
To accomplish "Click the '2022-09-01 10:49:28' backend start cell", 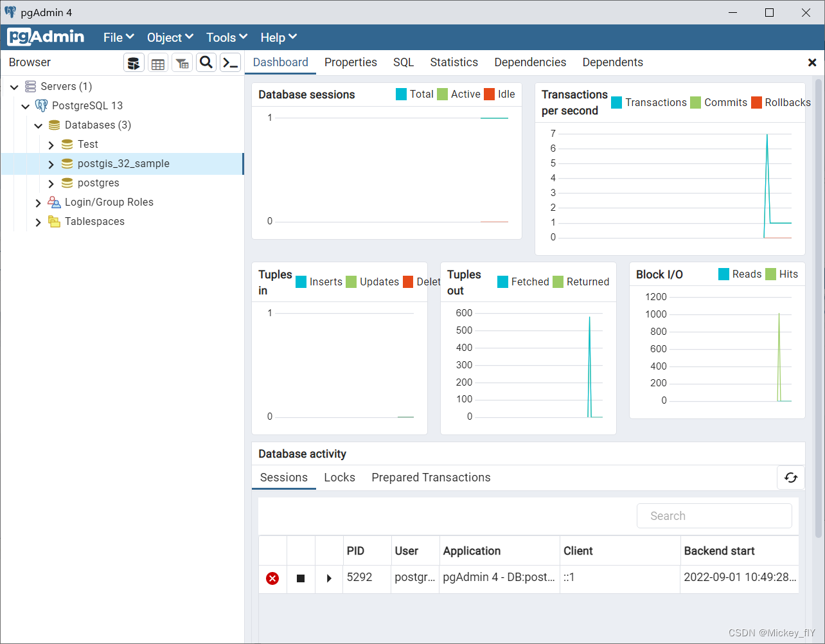I will pos(740,578).
